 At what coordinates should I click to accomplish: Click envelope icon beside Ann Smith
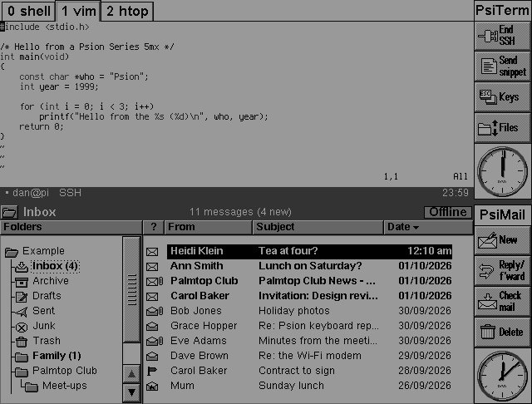click(x=152, y=267)
